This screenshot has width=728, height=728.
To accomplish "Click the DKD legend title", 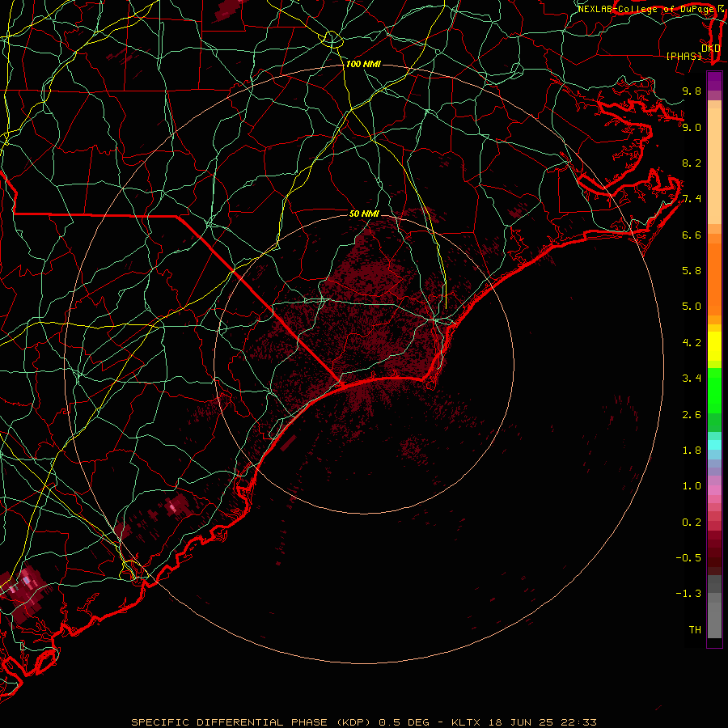I will click(711, 48).
